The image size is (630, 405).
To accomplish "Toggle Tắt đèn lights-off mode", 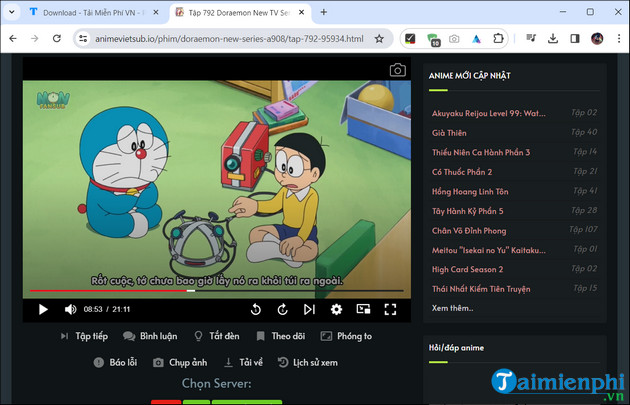I will (x=217, y=336).
